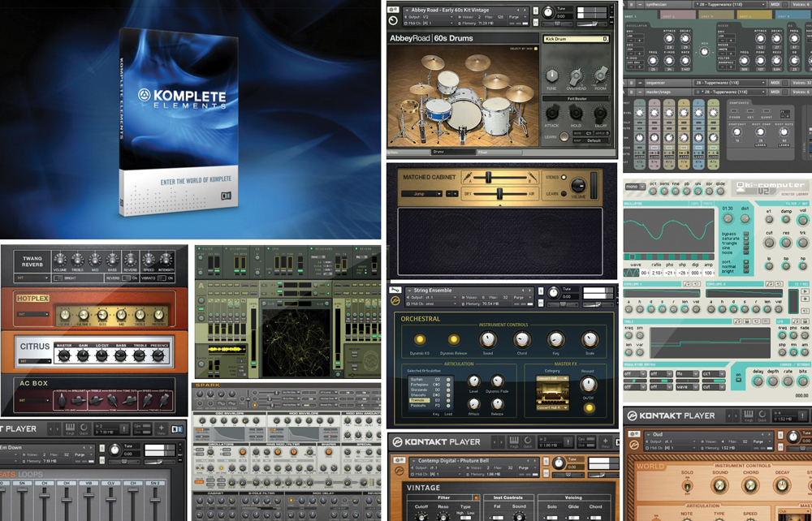Switch to Mixer tab in Abbey Road
This screenshot has width=812, height=521.
[x=499, y=152]
